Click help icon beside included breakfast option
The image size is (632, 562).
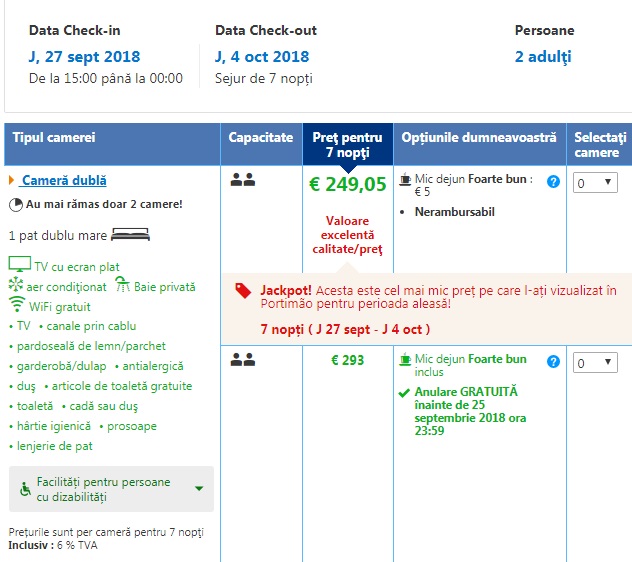pyautogui.click(x=553, y=361)
